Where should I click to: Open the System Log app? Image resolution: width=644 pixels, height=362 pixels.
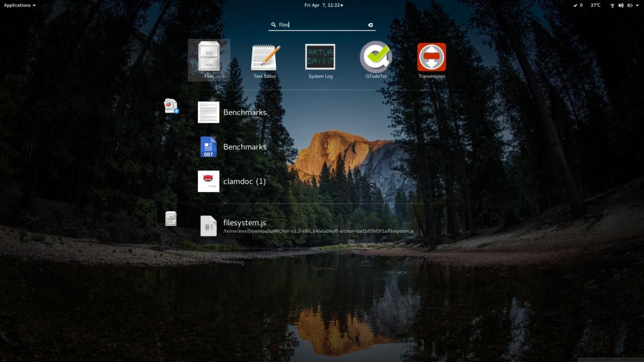pos(320,60)
